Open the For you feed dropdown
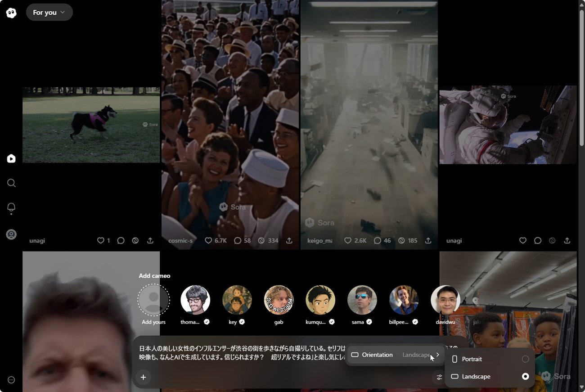 click(x=49, y=13)
